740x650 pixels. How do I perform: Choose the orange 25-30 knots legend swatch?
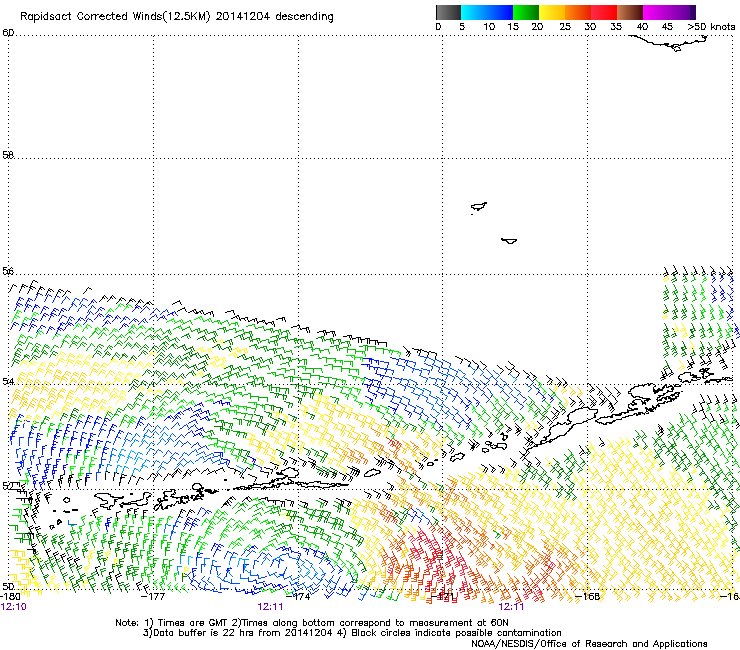point(578,12)
